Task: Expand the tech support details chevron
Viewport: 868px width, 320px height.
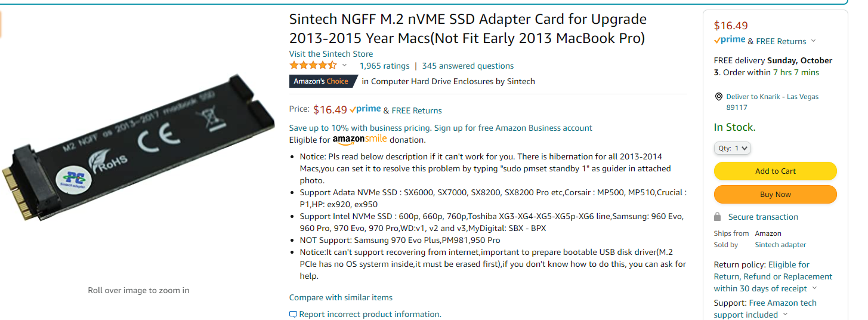Action: [785, 315]
